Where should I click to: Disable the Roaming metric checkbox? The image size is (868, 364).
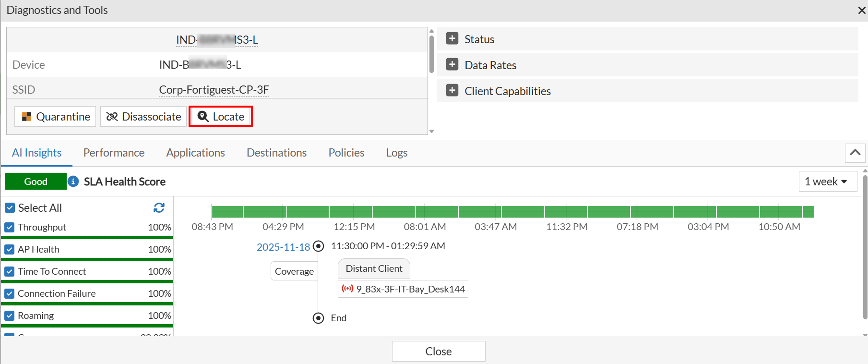coord(10,315)
